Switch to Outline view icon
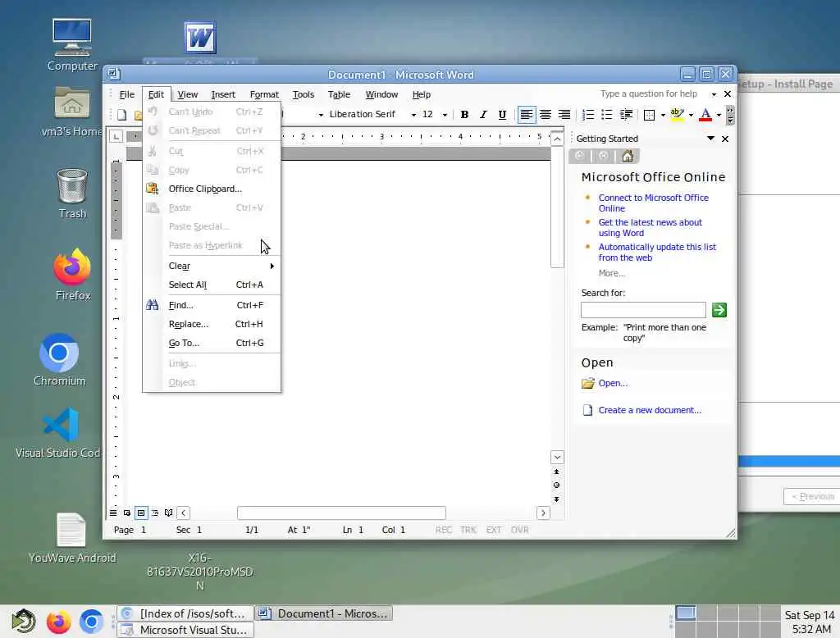This screenshot has width=840, height=638. click(x=155, y=513)
